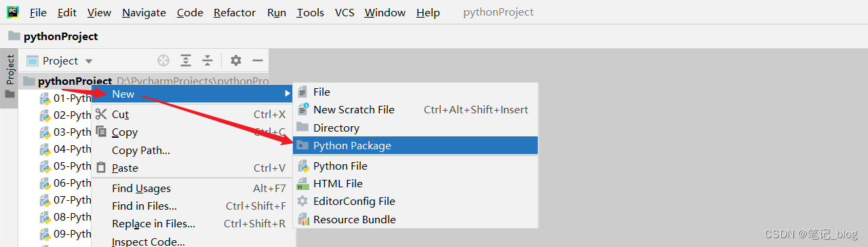Click the Expand All icon in Project panel
Screen dimensions: 868x247
[186, 60]
